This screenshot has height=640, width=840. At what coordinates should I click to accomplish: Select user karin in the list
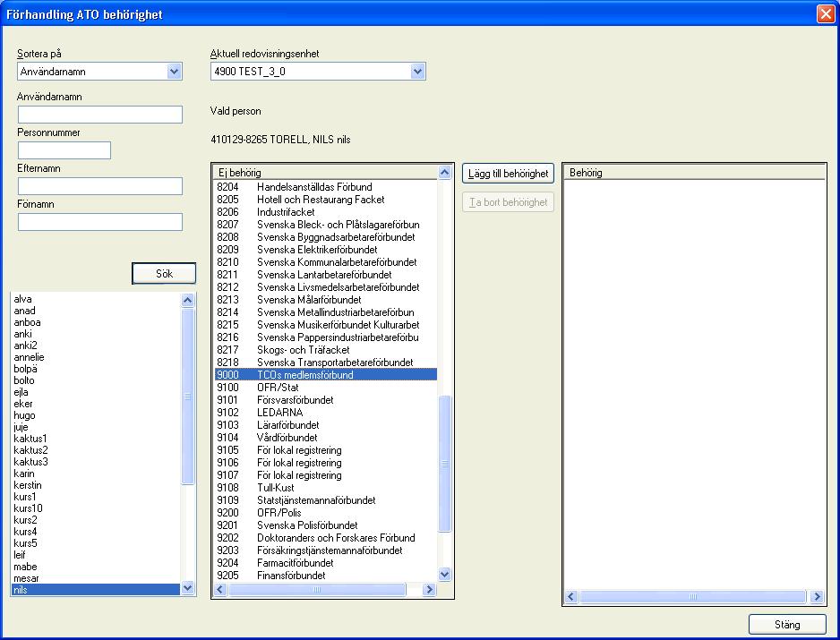pos(95,474)
